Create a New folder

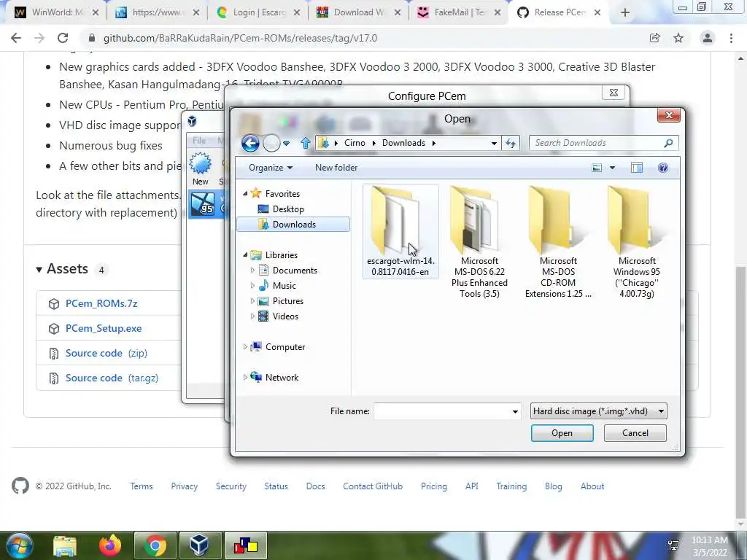336,168
